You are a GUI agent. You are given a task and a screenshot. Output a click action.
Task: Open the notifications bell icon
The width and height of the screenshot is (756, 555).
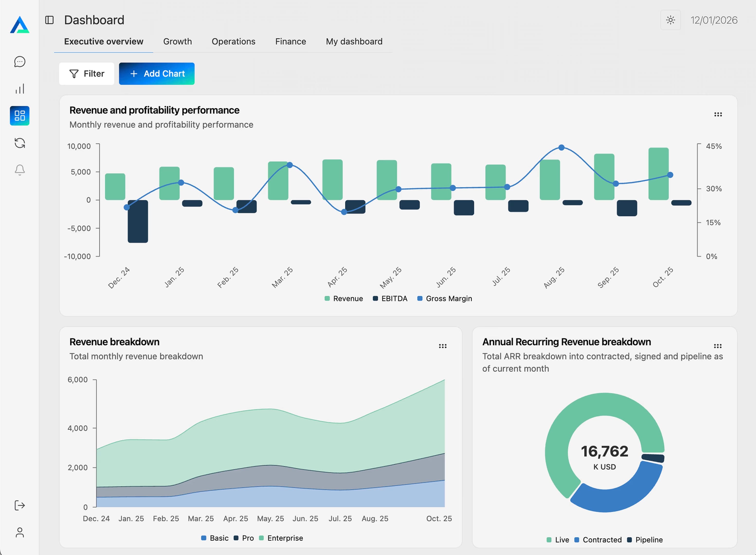pos(20,170)
